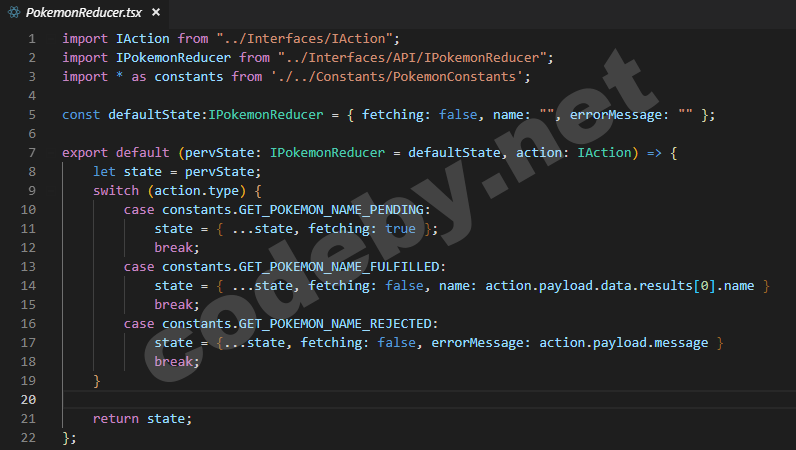Click line number 7 in gutter
796x450 pixels.
pos(32,153)
